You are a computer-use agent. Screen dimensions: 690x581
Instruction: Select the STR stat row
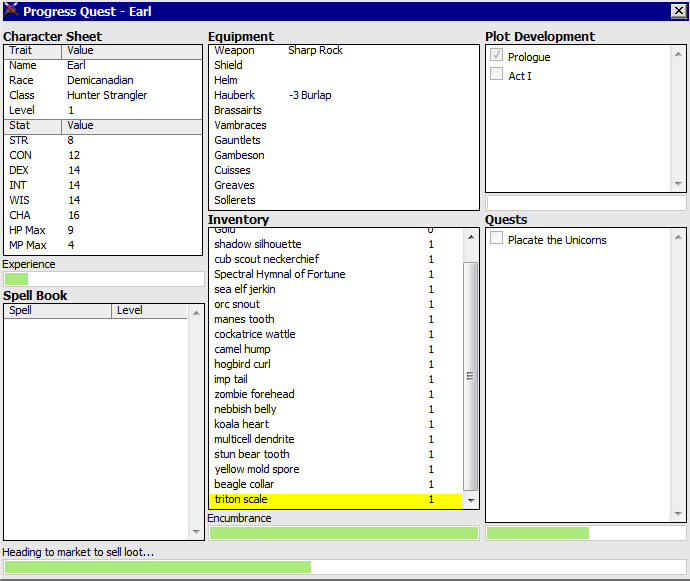tap(103, 140)
